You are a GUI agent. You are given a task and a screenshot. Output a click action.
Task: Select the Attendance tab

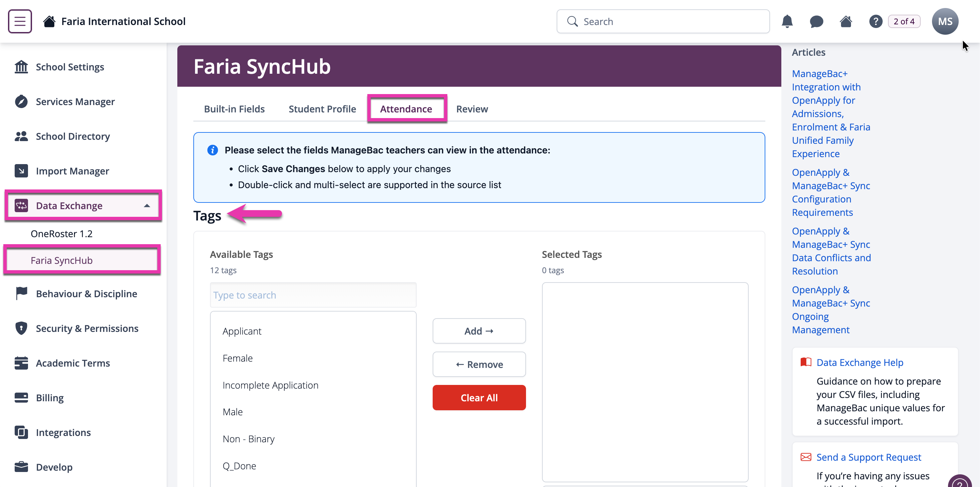click(x=406, y=109)
